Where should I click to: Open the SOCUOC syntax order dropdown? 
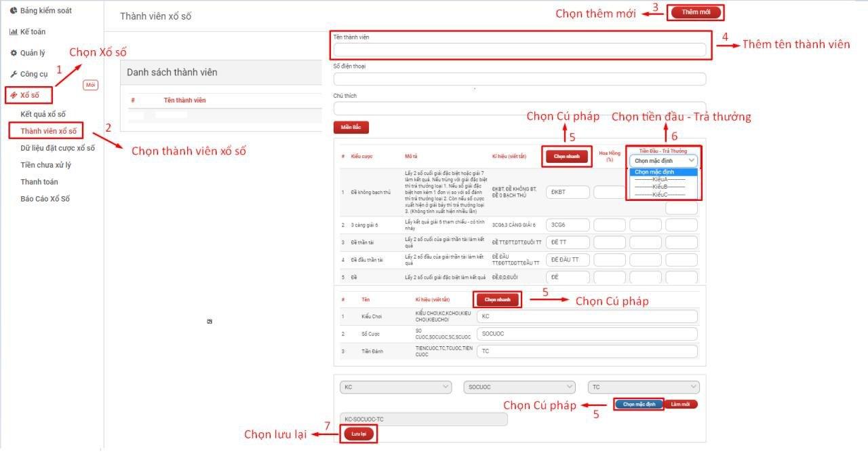[x=519, y=387]
